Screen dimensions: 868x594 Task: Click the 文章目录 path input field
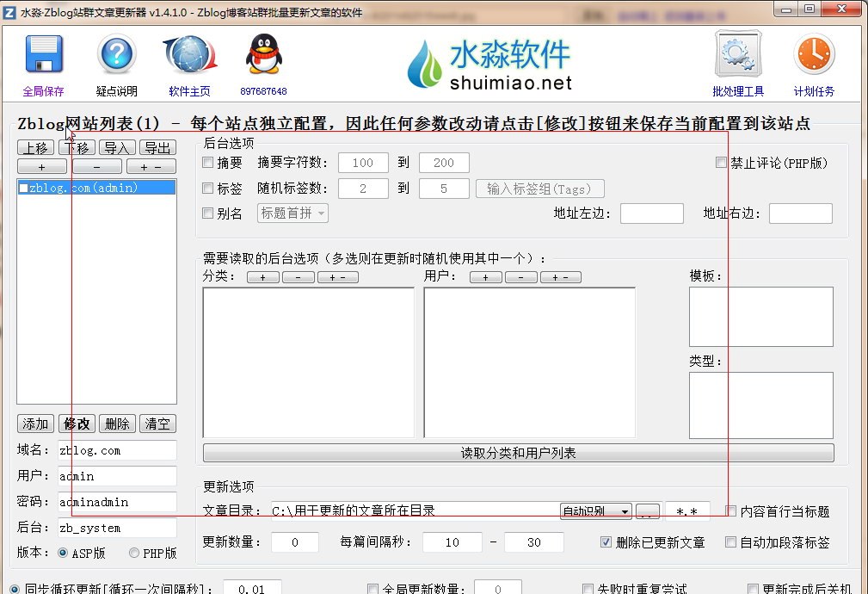point(415,510)
